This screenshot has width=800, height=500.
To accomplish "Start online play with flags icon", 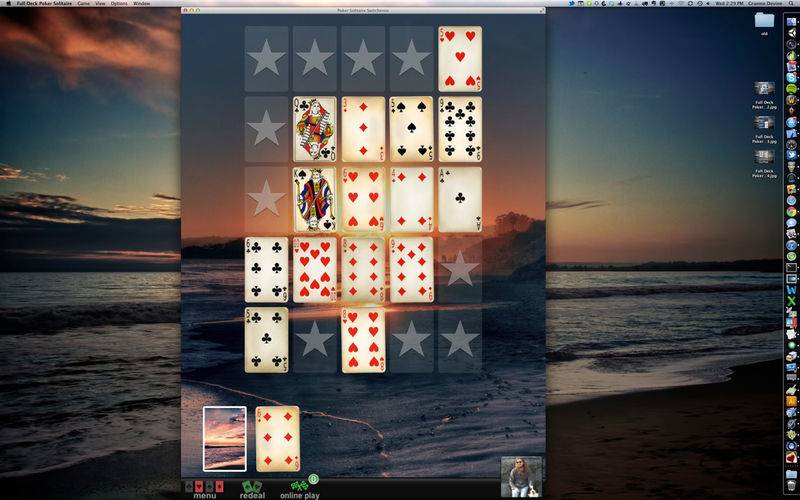I will [299, 486].
